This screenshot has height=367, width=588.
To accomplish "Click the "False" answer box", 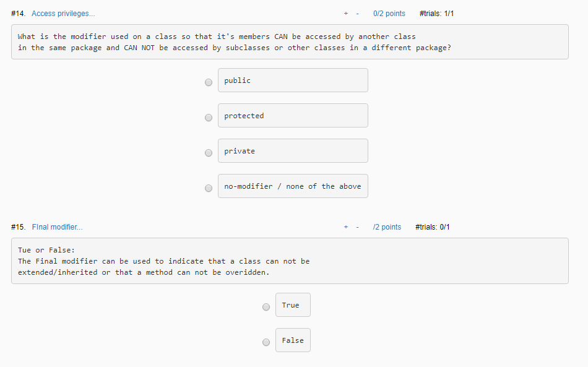I will (293, 340).
